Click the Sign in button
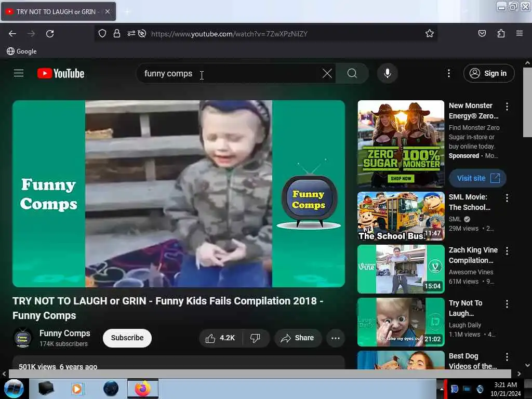532x399 pixels. tap(489, 73)
